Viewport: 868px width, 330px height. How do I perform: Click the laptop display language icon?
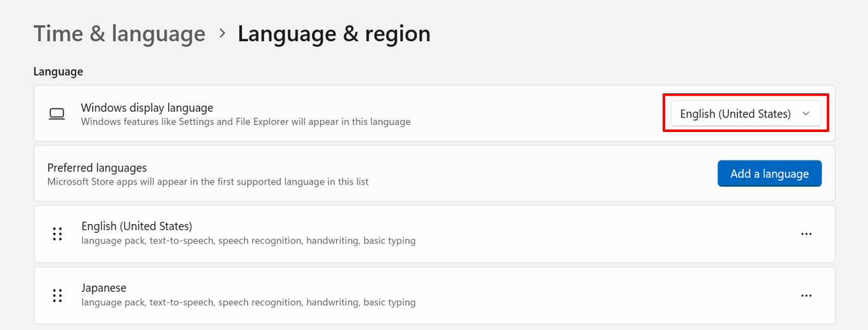57,114
